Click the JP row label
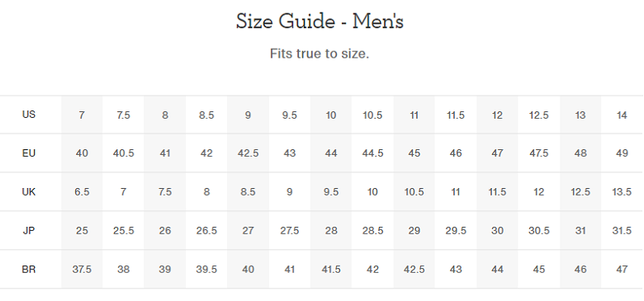This screenshot has width=644, height=301. point(29,231)
